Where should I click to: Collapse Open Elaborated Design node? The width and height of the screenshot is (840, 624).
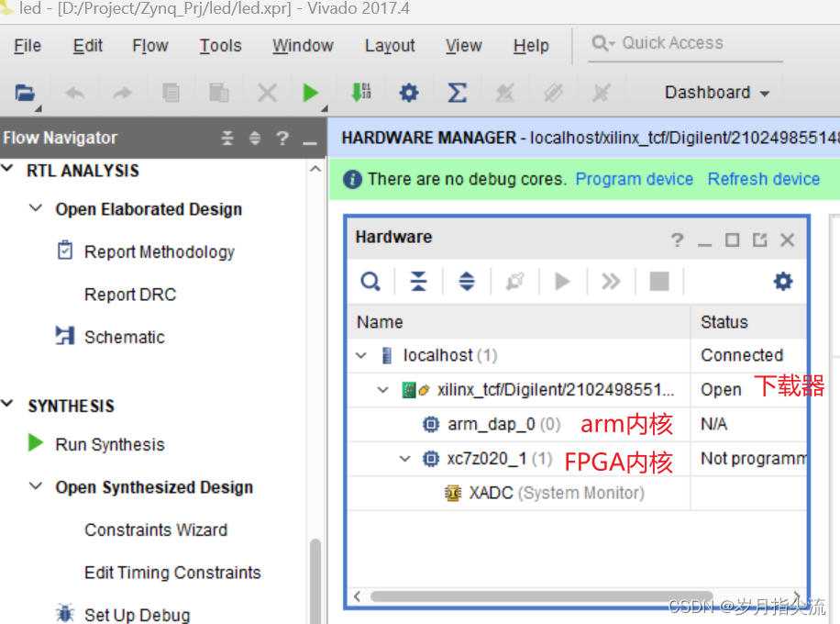[36, 207]
